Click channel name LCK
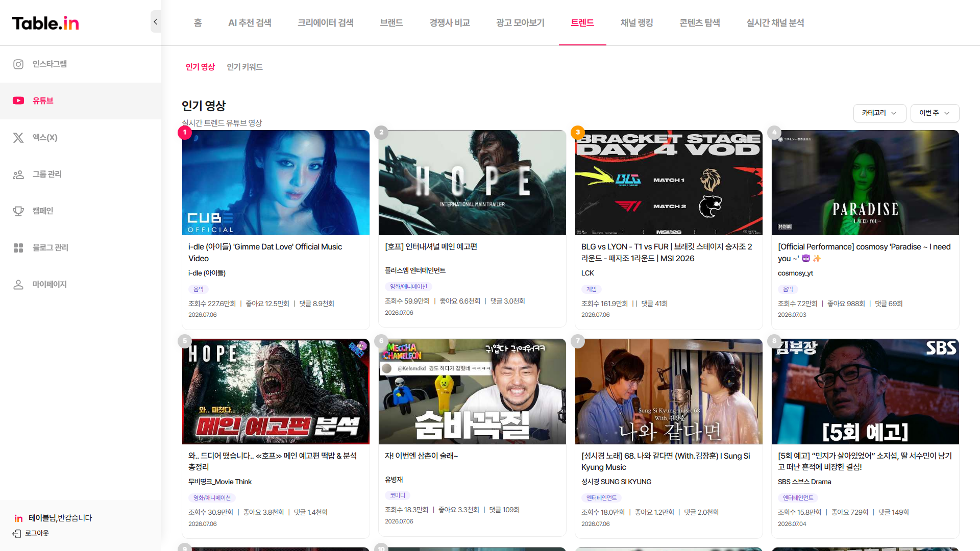The image size is (980, 551). tap(587, 273)
